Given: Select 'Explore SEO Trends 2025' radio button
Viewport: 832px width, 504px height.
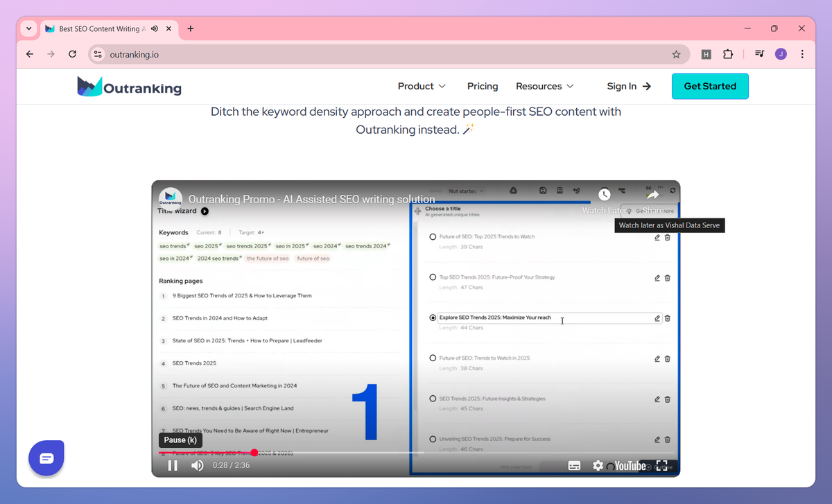Looking at the screenshot, I should [x=433, y=318].
